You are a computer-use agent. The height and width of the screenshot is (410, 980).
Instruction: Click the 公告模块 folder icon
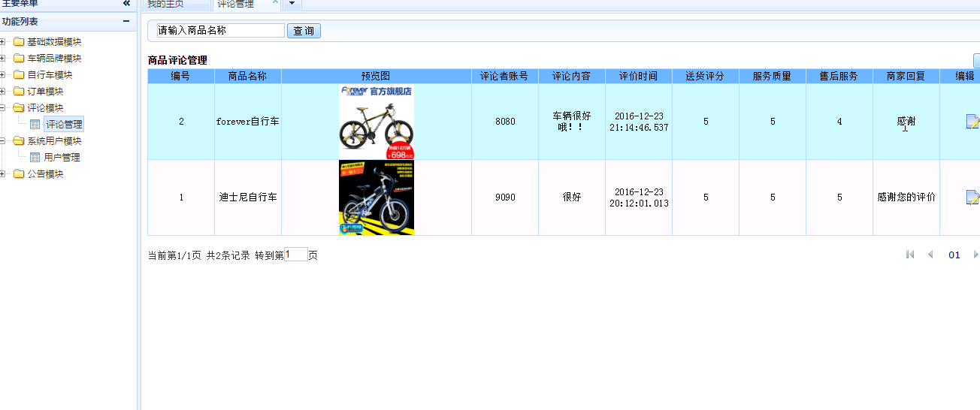pos(18,174)
